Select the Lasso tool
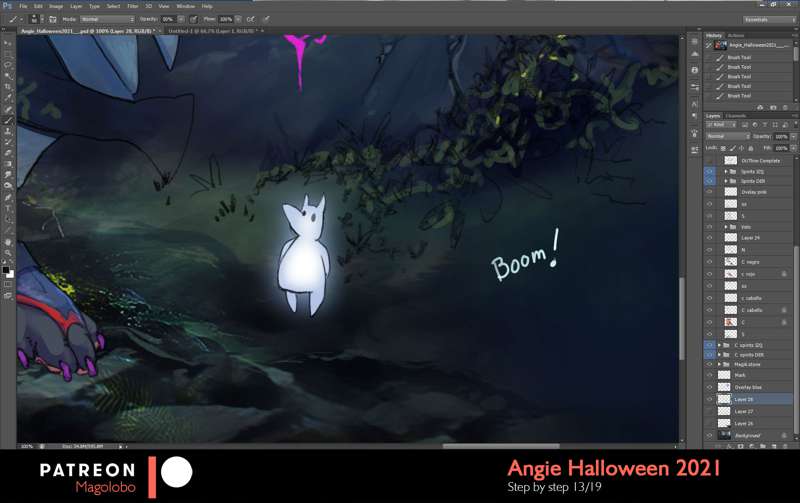 click(8, 65)
